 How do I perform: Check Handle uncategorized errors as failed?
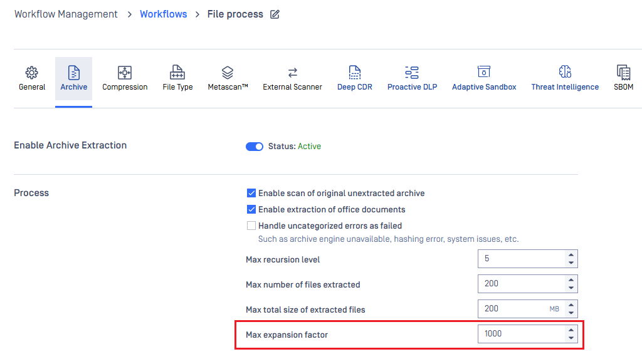click(251, 226)
